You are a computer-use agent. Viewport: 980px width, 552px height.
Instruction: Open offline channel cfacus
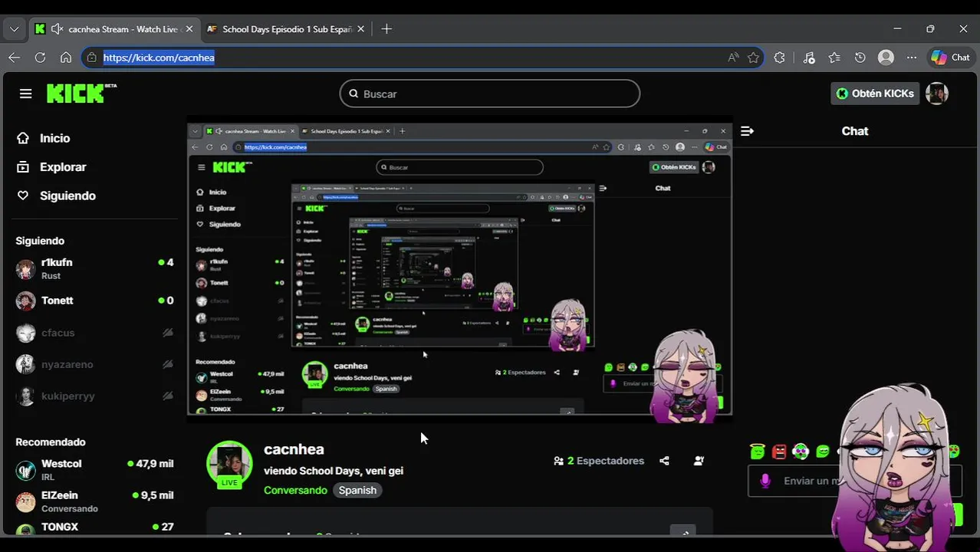tap(94, 333)
